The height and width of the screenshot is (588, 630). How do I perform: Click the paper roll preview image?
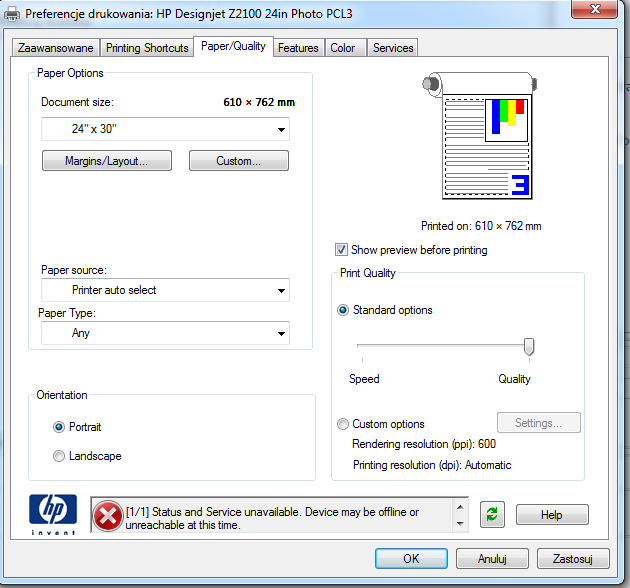click(480, 136)
